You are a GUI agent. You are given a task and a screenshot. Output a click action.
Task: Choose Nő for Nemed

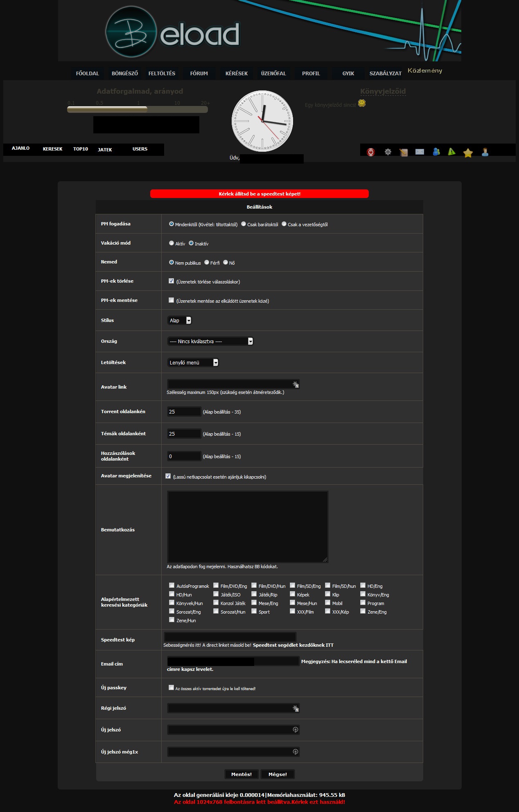226,262
